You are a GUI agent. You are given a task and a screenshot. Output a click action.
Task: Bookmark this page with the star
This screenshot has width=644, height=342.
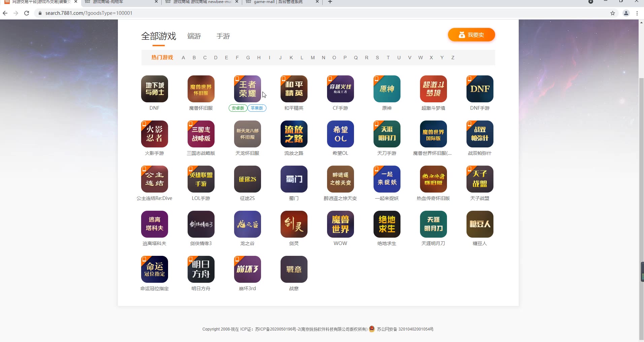pos(613,13)
